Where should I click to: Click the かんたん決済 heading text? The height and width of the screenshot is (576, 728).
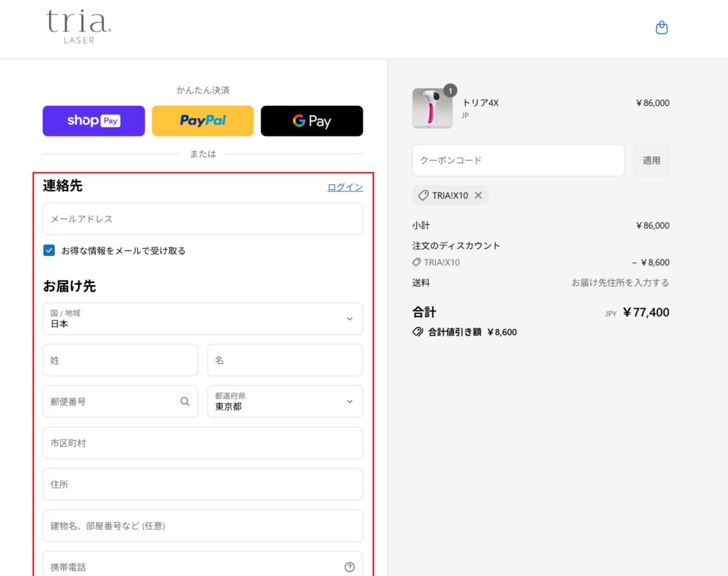click(x=203, y=90)
